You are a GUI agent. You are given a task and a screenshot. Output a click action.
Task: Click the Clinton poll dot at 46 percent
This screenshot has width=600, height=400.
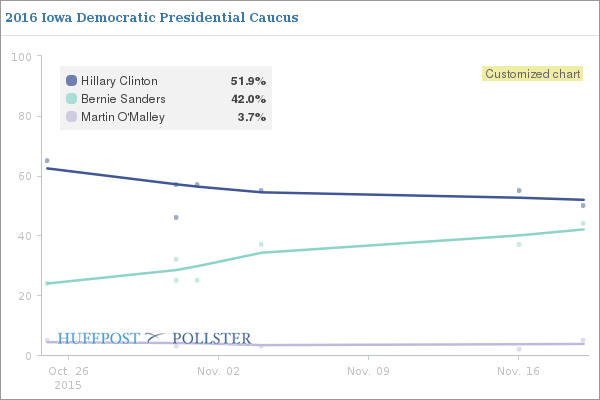(x=176, y=217)
